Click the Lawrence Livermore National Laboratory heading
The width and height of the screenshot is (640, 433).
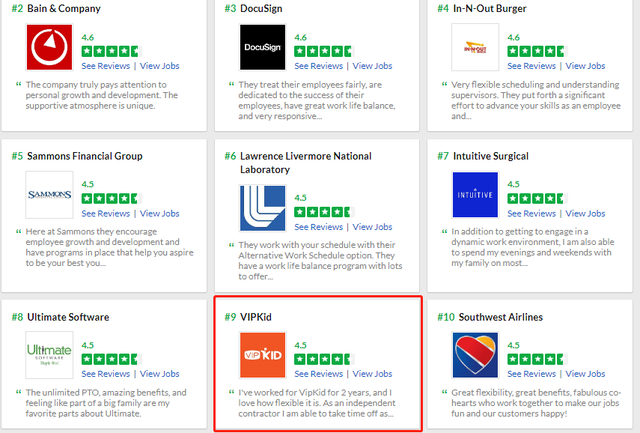[306, 162]
